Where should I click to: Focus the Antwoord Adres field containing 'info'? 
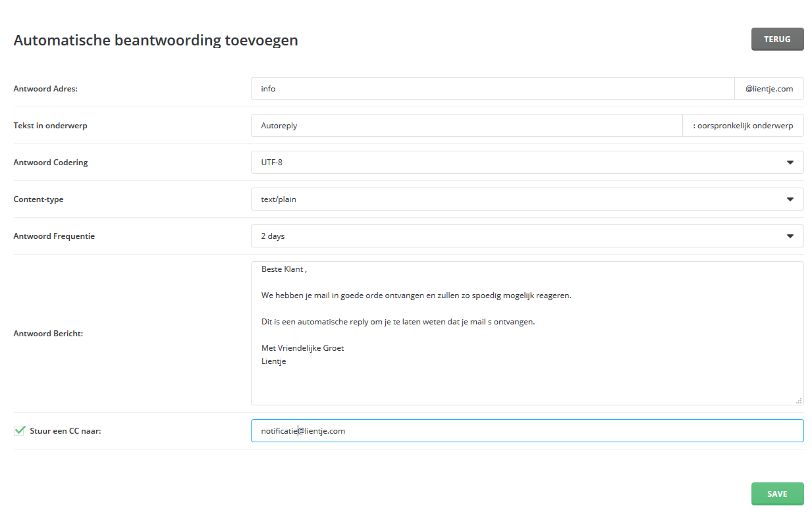click(492, 89)
